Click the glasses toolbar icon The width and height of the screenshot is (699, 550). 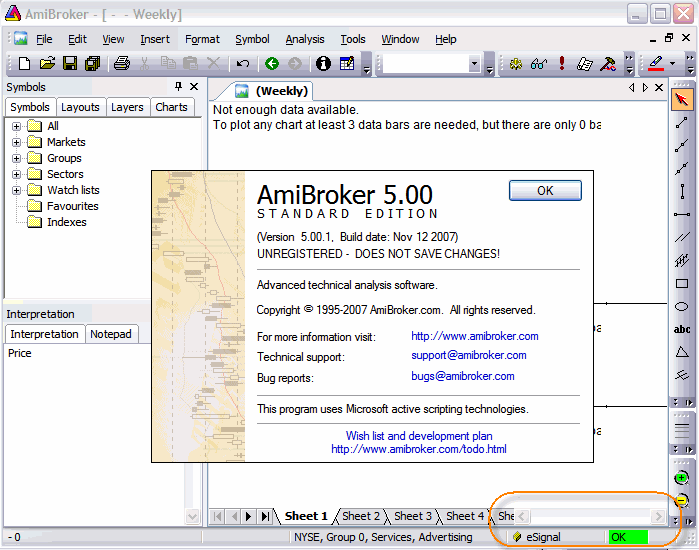click(539, 64)
